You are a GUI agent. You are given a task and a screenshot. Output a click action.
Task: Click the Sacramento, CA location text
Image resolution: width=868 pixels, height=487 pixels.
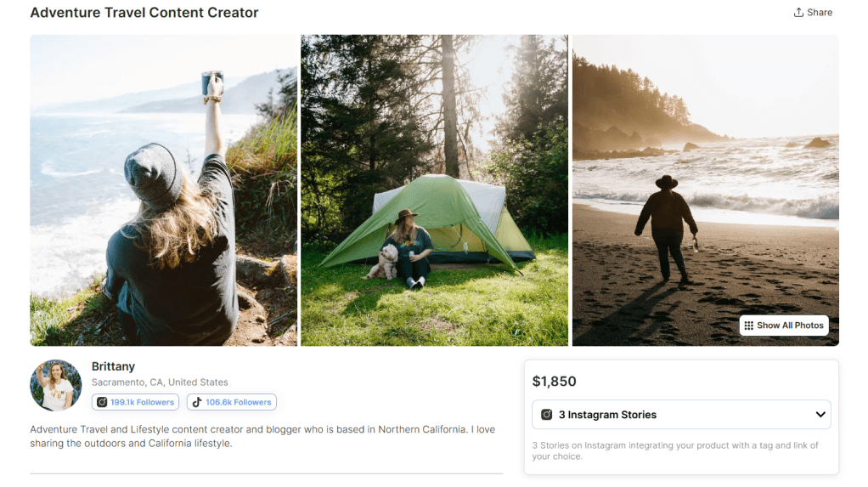pos(160,382)
